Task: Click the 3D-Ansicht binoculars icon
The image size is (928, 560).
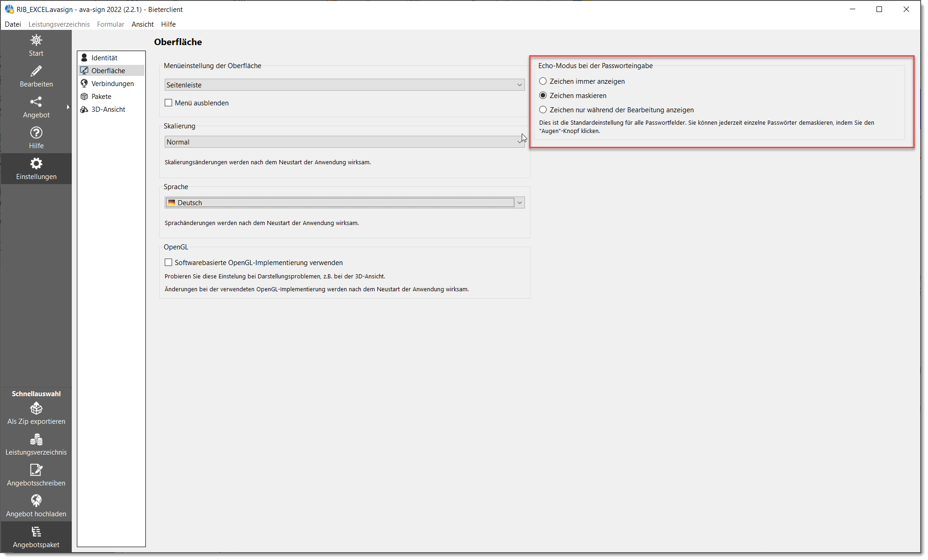Action: (84, 109)
